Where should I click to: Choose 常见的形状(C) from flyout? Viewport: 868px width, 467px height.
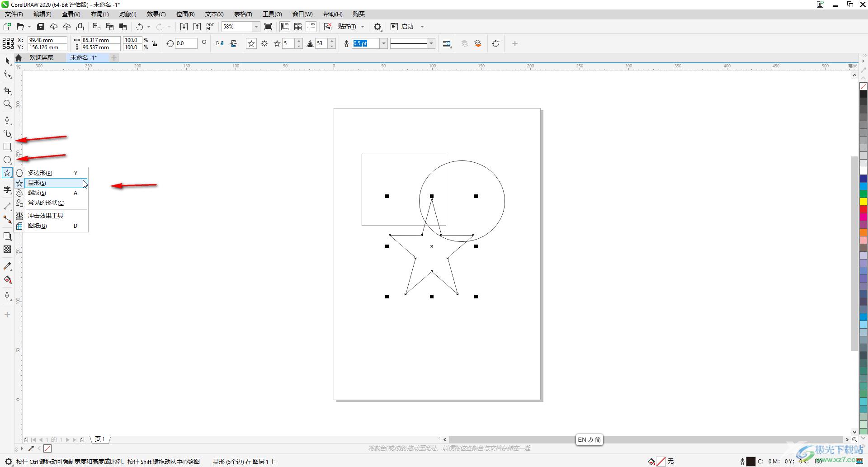coord(51,203)
